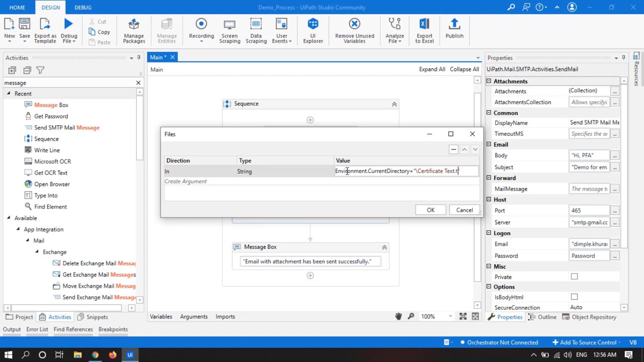Switch to the HOME tab
Viewport: 644px width, 362px height.
tap(17, 7)
